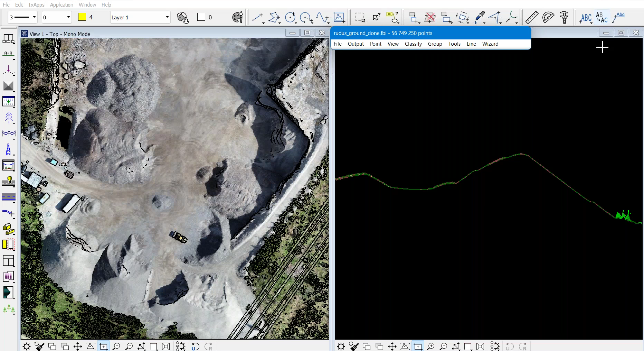
Task: Click the caliper measuring tool
Action: 564,17
